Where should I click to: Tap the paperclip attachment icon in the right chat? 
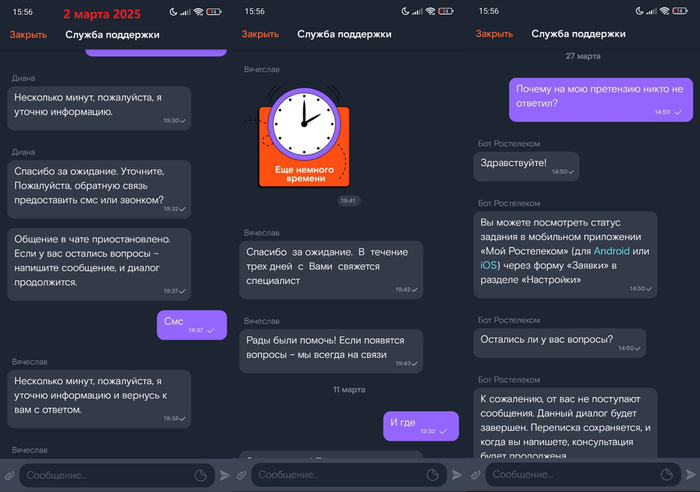click(472, 476)
